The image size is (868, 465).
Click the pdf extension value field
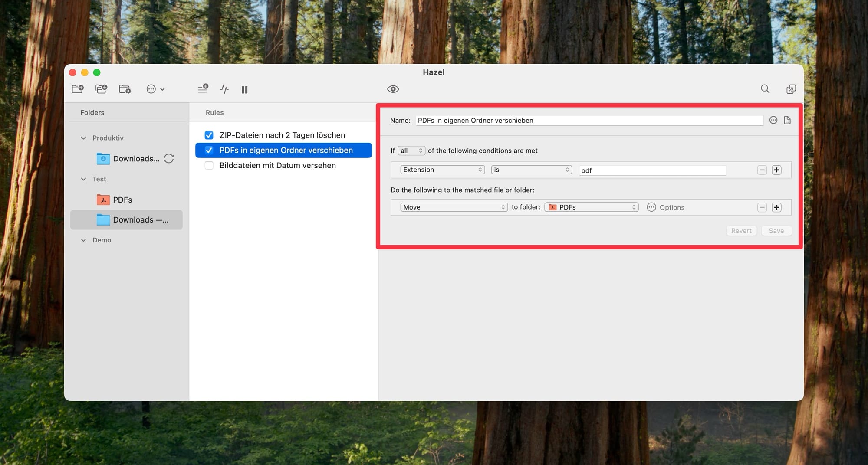pyautogui.click(x=652, y=170)
